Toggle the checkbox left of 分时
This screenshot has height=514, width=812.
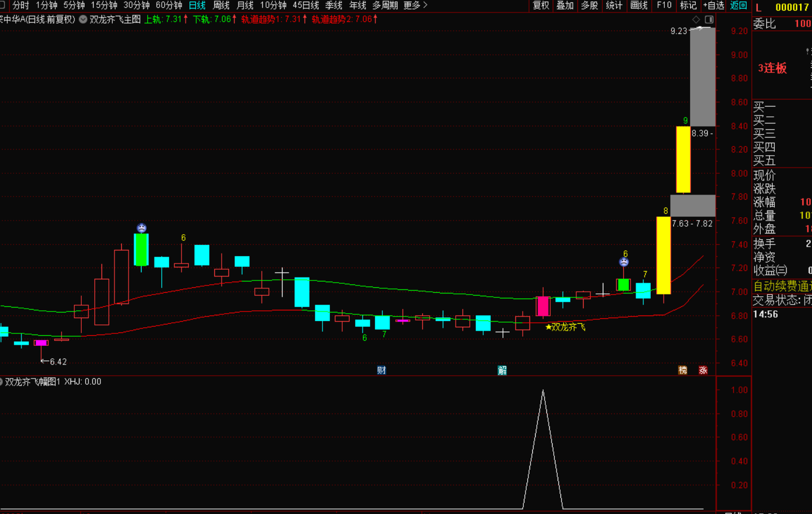pos(2,5)
